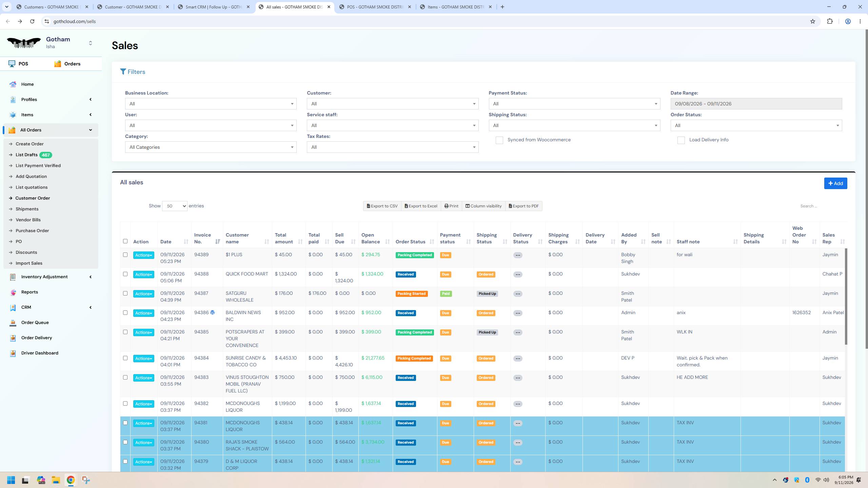Screen dimensions: 868x488
Task: Enable Synced from Woocommerce checkbox
Action: click(x=499, y=140)
